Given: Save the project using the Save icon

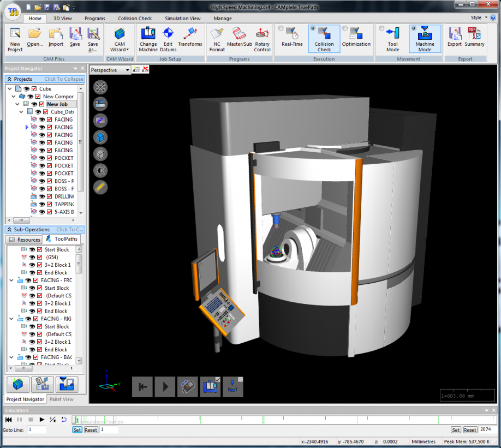Looking at the screenshot, I should (75, 38).
